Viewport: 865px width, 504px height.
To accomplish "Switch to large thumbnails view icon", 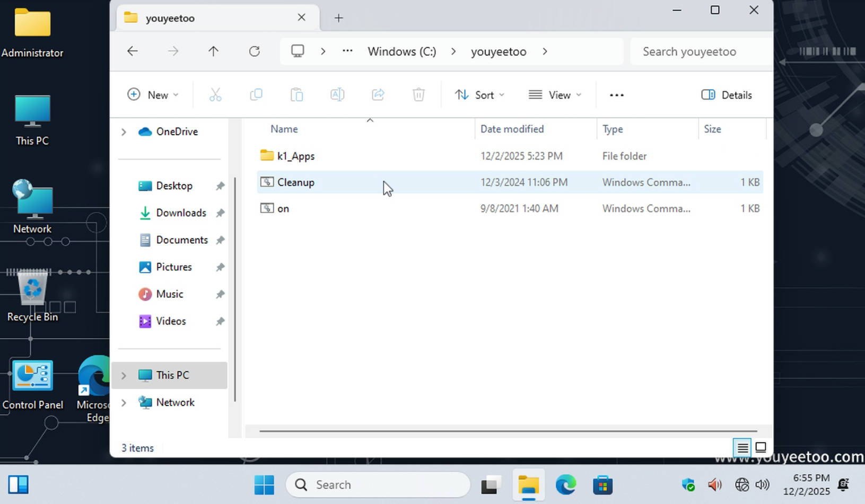I will click(761, 447).
